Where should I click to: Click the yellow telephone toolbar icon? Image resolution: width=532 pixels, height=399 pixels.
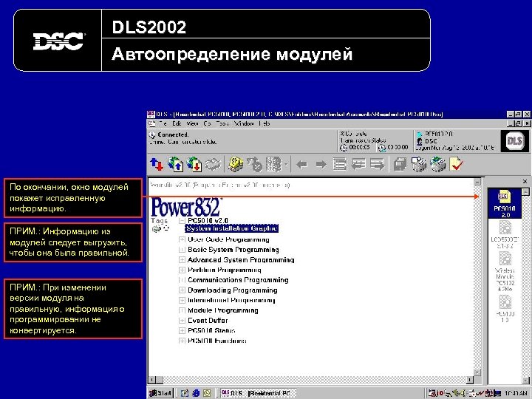tap(236, 165)
